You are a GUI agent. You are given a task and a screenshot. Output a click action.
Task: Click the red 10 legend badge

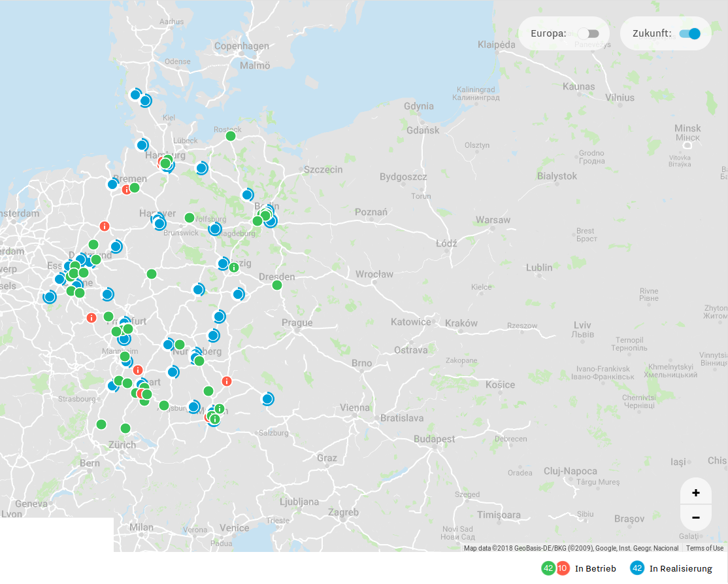(x=562, y=568)
